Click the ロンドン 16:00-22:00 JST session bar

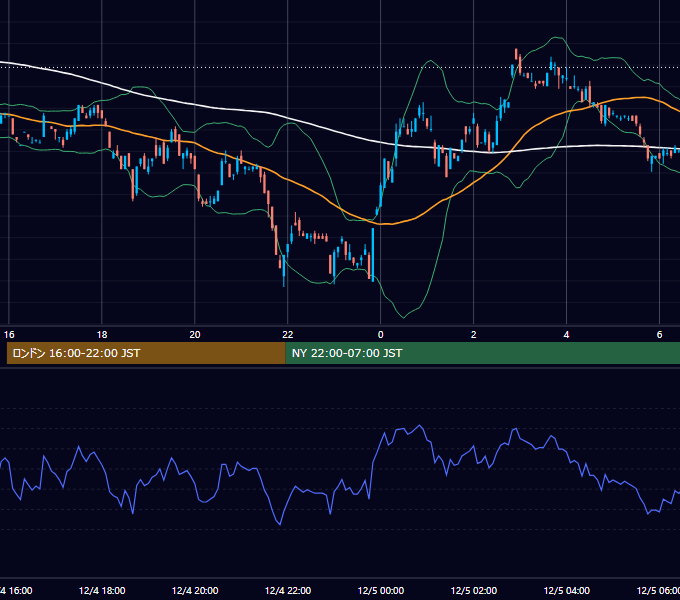(x=146, y=353)
